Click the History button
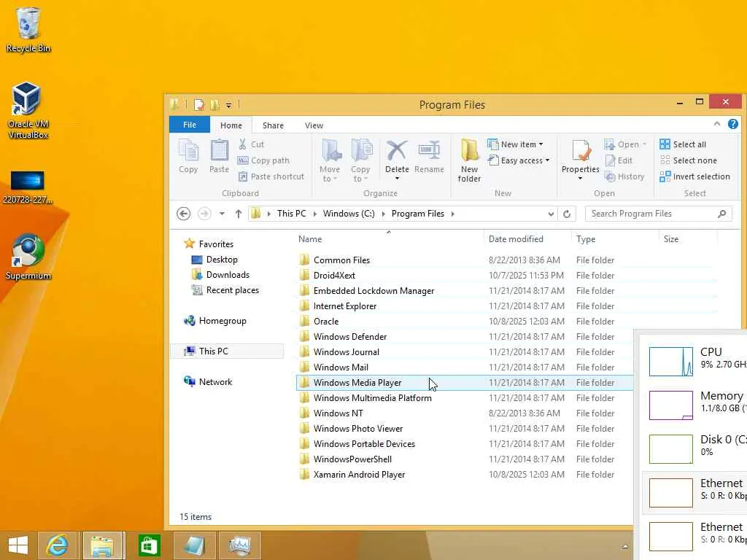The height and width of the screenshot is (560, 747). tap(624, 176)
